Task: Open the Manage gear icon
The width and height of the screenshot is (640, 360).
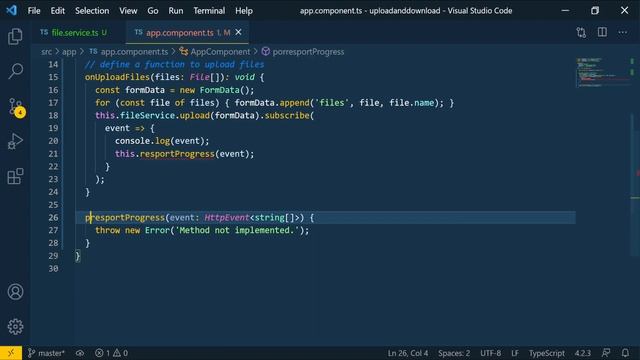Action: pos(15,326)
